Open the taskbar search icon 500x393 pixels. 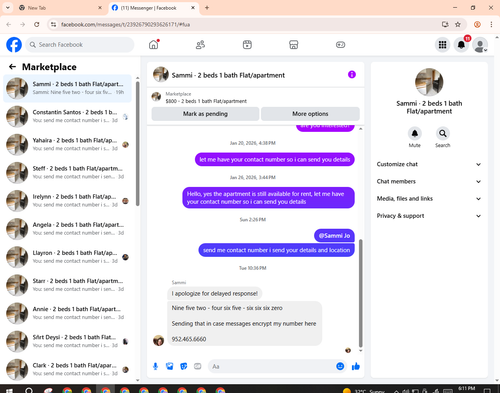29,390
